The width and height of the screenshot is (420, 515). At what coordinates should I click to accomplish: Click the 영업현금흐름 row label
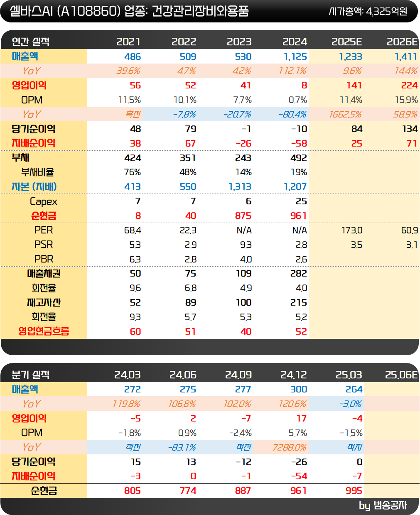[x=44, y=331]
